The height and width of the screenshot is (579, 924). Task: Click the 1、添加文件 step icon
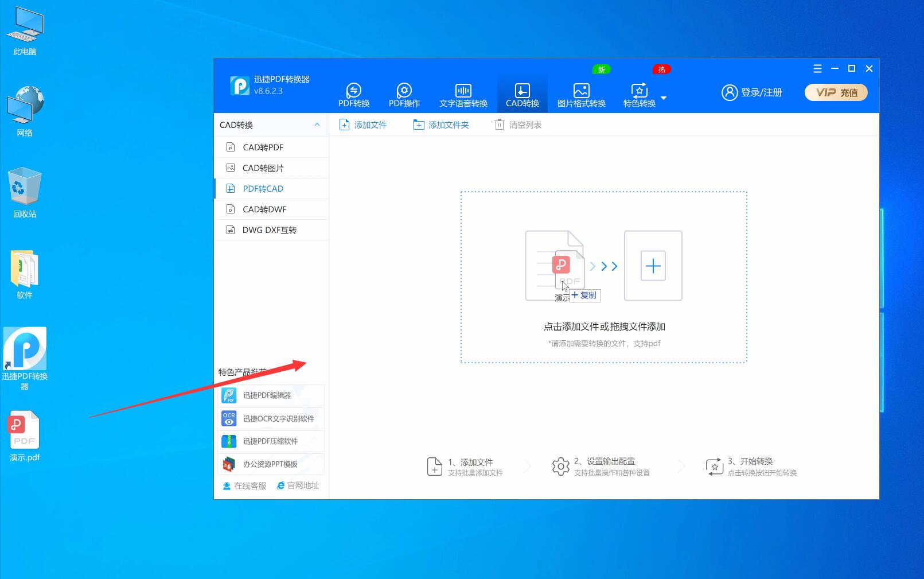(x=434, y=467)
